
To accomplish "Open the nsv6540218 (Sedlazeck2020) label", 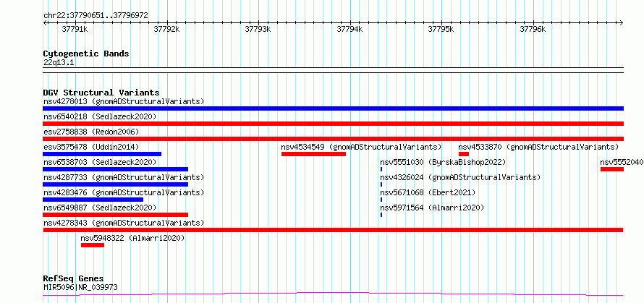I will click(100, 116).
